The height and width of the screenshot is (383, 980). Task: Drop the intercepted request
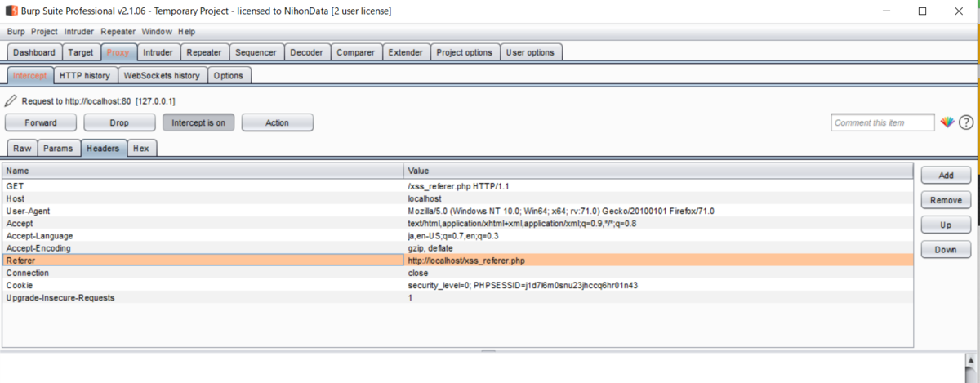(x=119, y=122)
